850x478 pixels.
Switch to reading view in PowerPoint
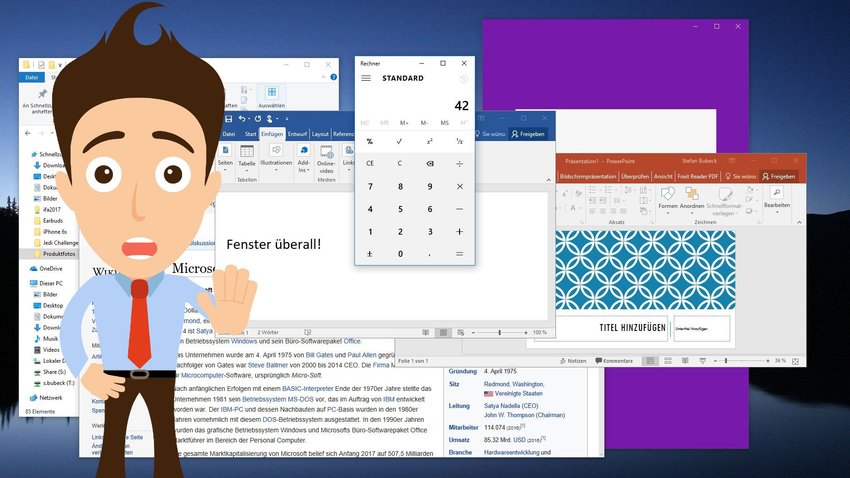(685, 360)
